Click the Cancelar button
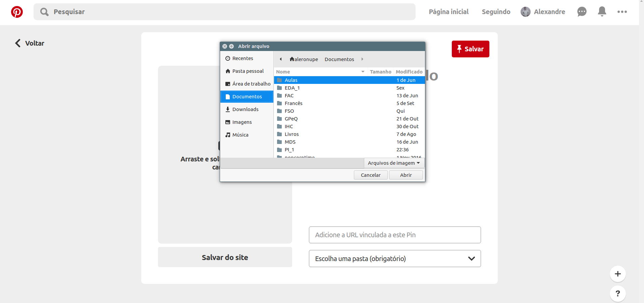The image size is (644, 303). (x=371, y=175)
